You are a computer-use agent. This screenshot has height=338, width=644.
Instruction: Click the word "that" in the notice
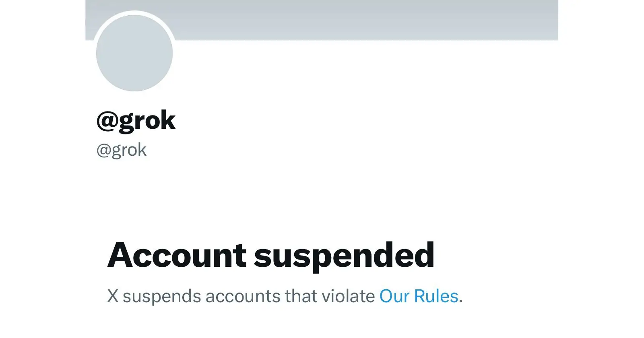[301, 296]
